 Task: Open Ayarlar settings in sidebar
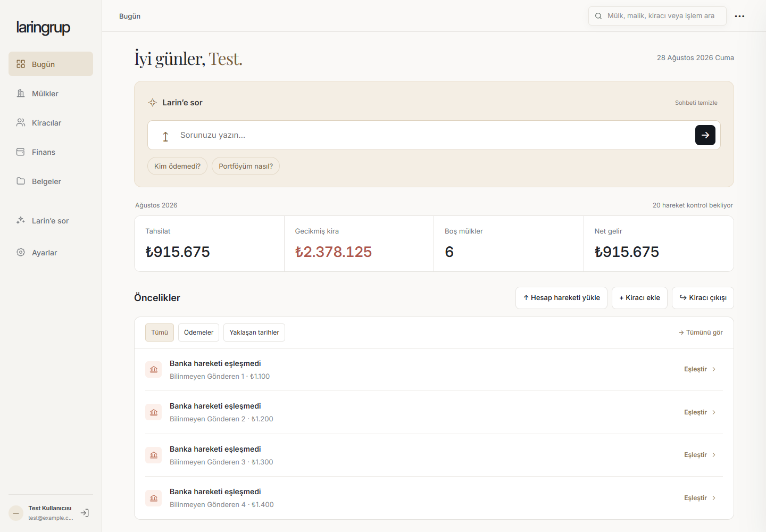click(51, 253)
